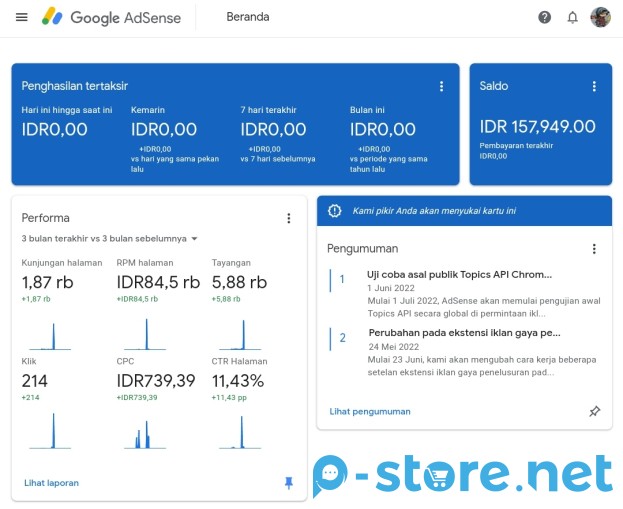The height and width of the screenshot is (509, 623).
Task: Click Hari ini hingga saat ini amount
Action: [x=54, y=130]
